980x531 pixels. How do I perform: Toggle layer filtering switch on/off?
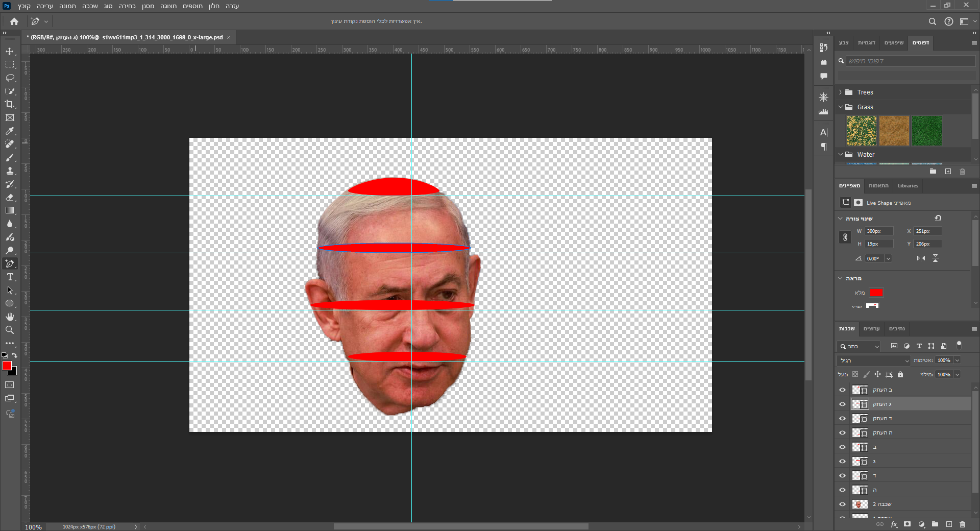959,345
